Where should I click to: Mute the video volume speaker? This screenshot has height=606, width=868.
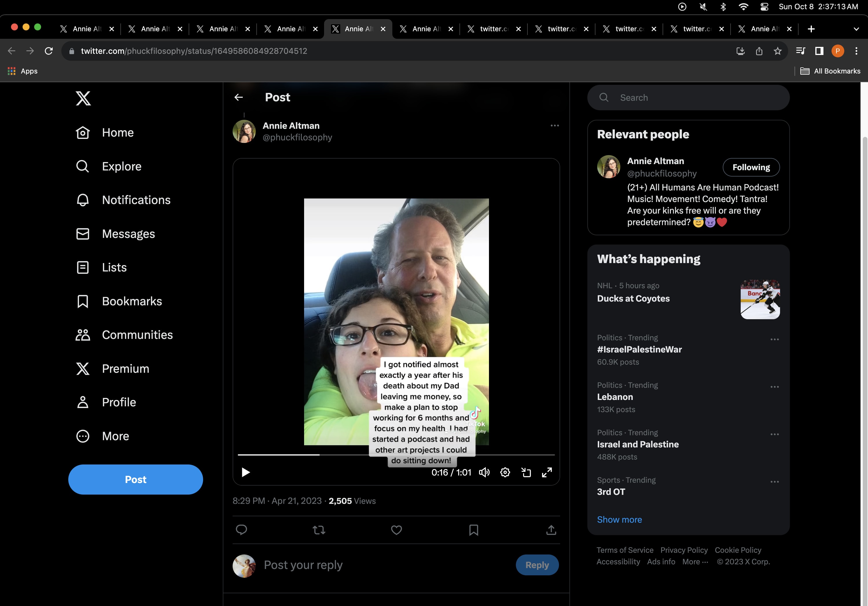tap(484, 473)
